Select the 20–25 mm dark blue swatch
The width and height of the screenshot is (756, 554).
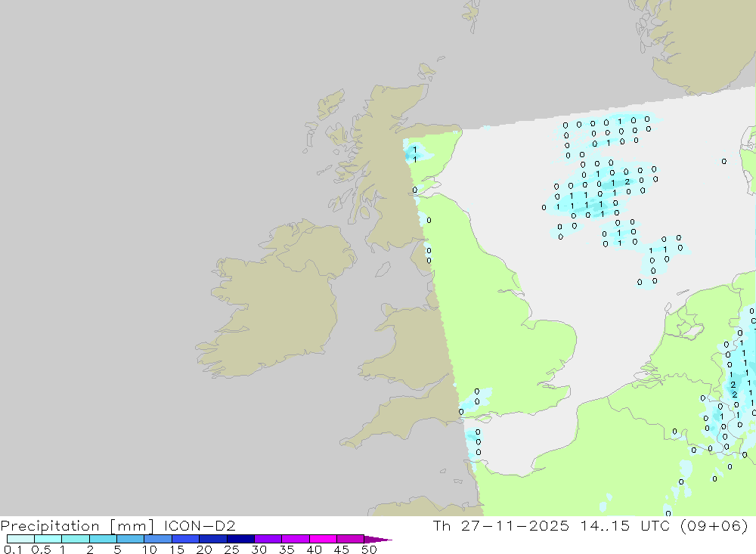coord(213,539)
